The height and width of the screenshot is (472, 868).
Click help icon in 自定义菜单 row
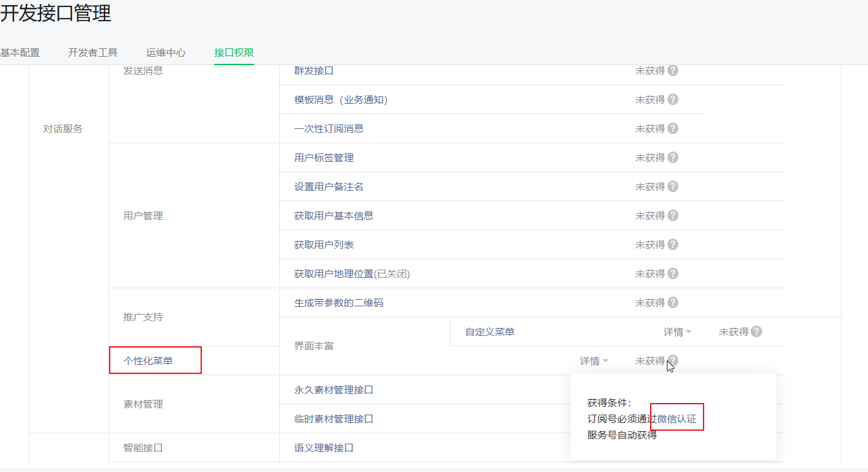pos(756,331)
